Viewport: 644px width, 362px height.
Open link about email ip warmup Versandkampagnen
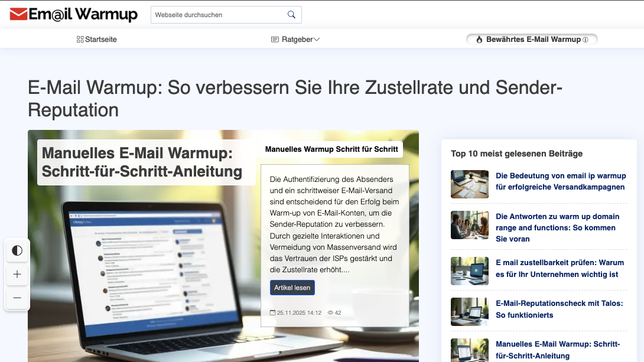(x=560, y=181)
